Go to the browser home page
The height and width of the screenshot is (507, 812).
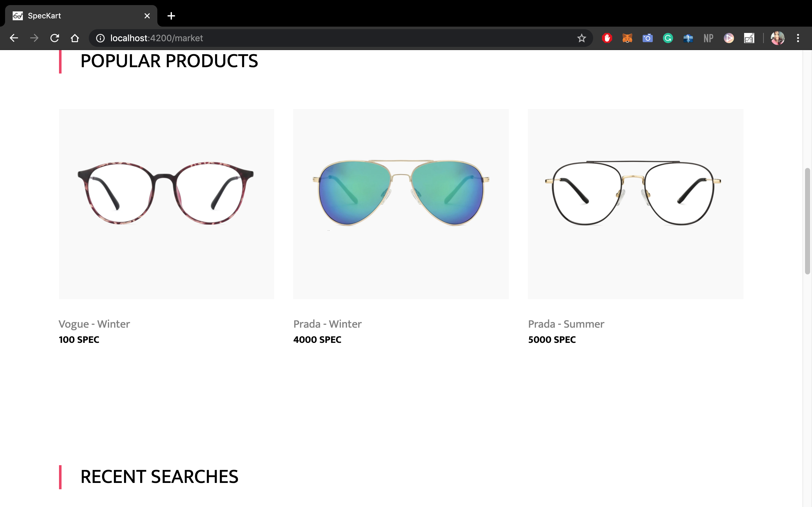point(75,38)
